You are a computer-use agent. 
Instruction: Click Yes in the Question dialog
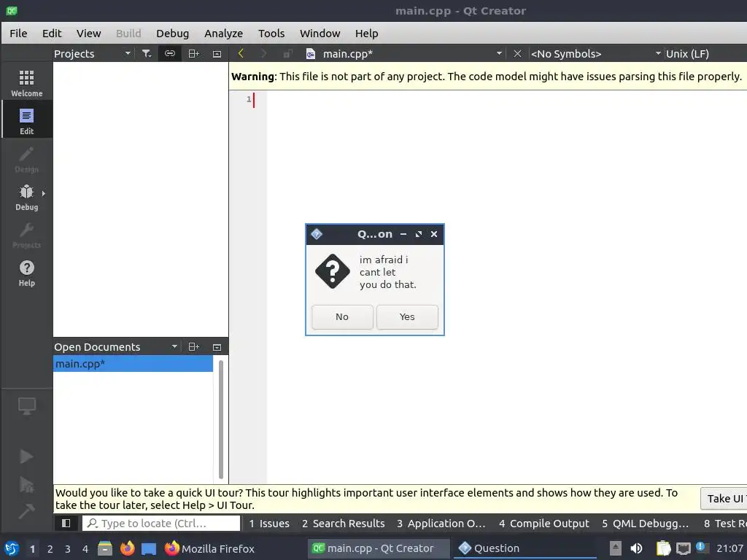point(407,316)
